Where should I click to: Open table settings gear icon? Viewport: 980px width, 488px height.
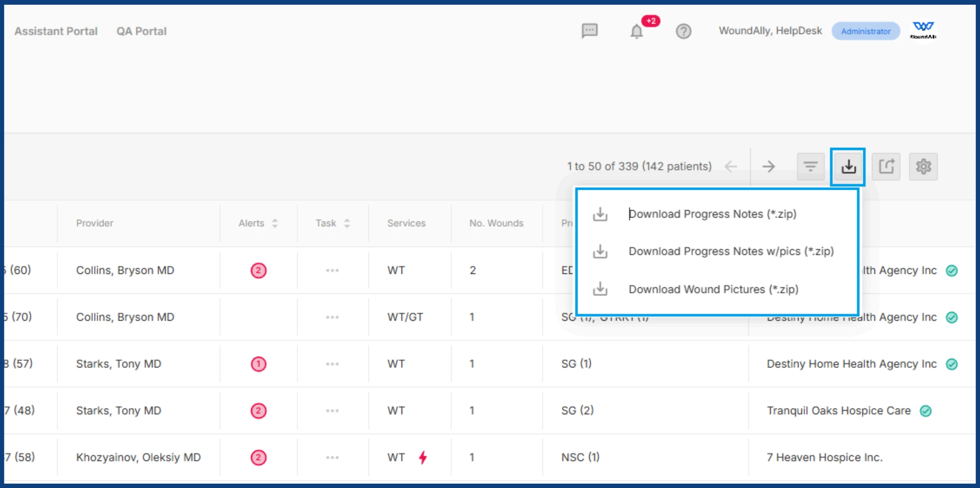point(923,167)
